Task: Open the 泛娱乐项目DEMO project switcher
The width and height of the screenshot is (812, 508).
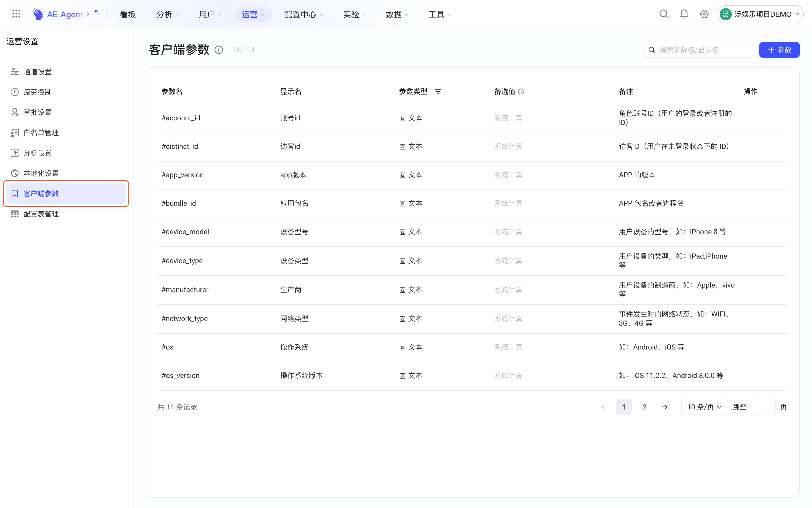Action: [760, 14]
